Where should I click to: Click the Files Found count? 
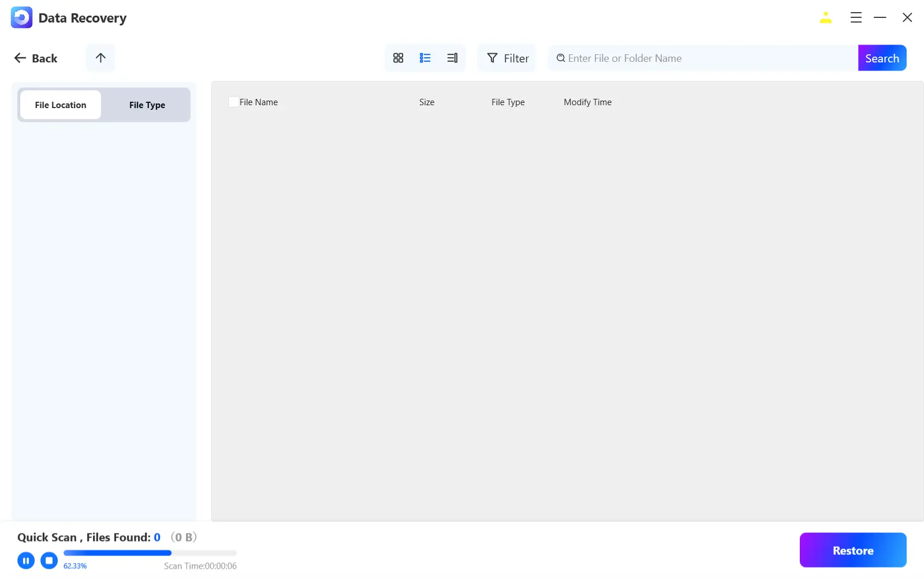157,538
